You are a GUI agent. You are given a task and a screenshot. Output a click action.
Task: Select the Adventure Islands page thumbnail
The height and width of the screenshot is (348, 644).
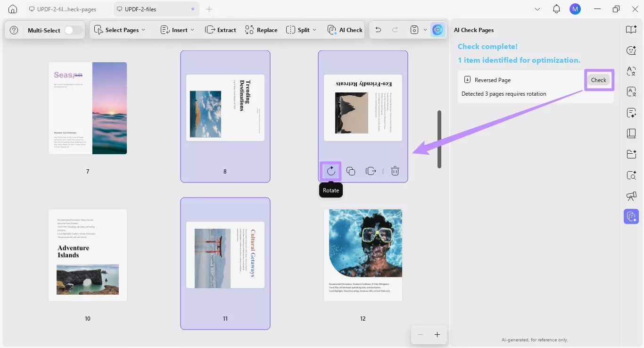point(88,255)
